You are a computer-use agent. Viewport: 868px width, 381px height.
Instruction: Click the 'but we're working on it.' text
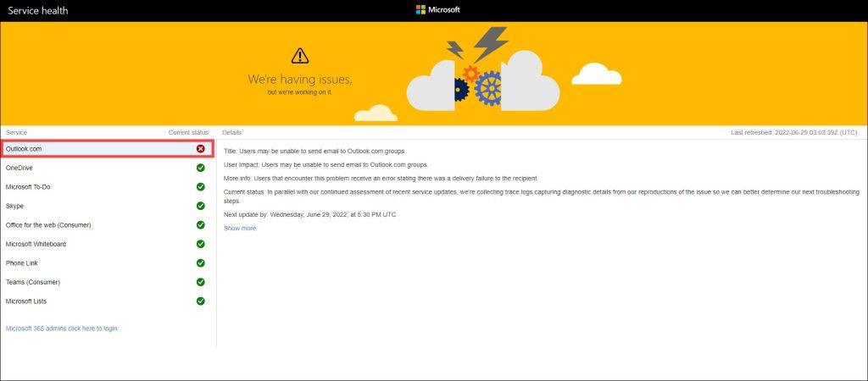point(300,92)
